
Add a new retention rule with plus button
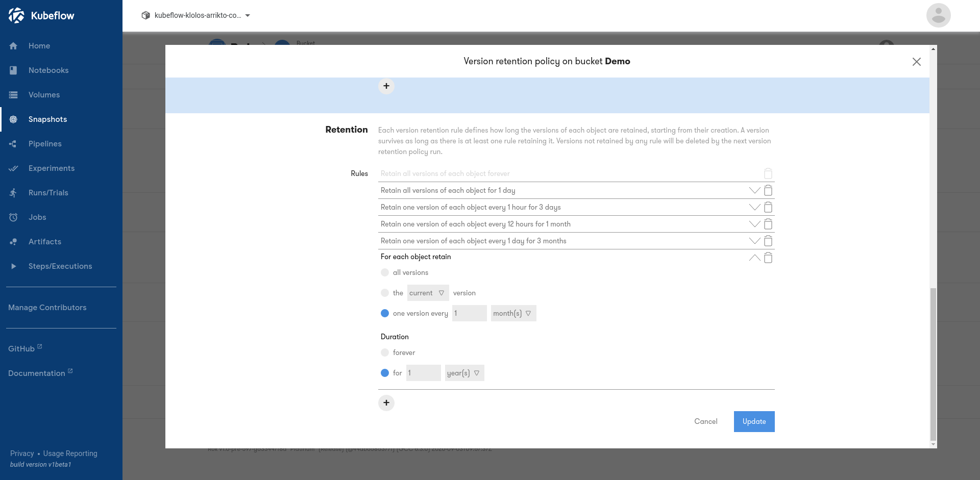click(x=386, y=403)
